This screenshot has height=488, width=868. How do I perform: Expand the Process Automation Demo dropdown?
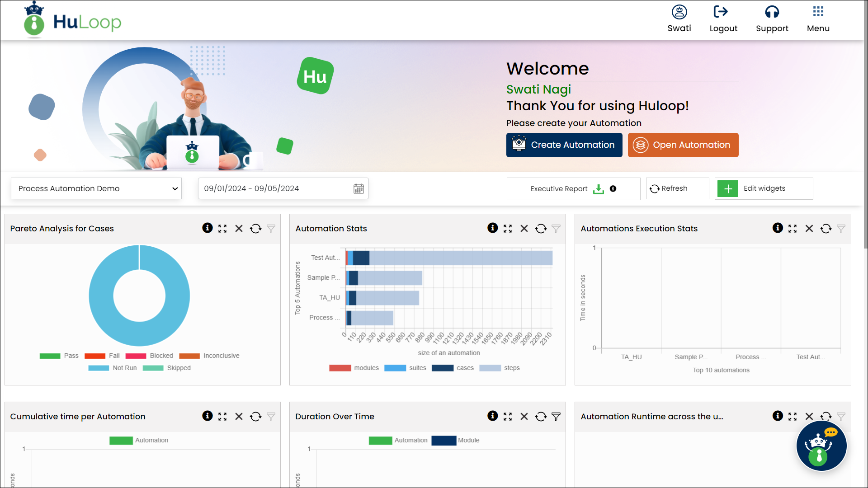[x=96, y=189]
